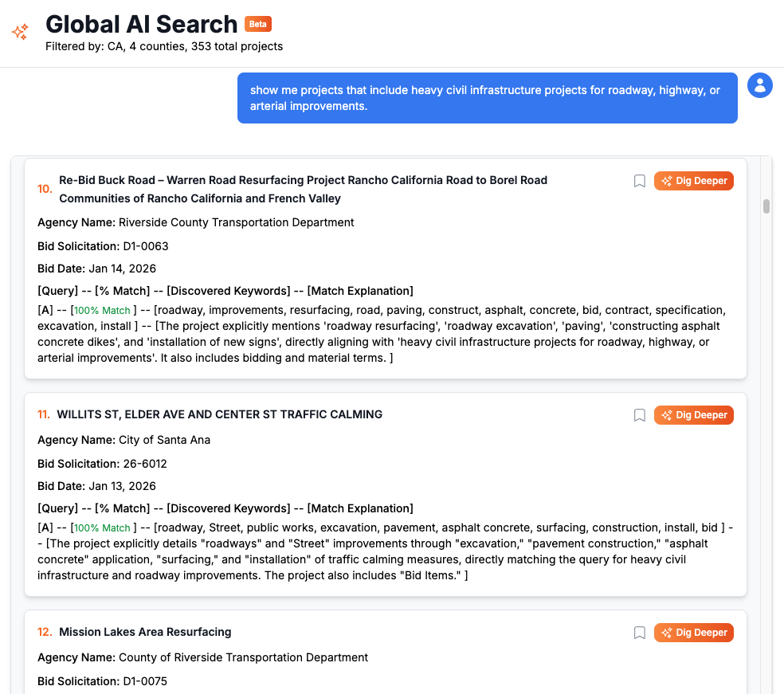Click the 100% Match label on result 10
Screen dimensions: 784x694
[x=102, y=310]
